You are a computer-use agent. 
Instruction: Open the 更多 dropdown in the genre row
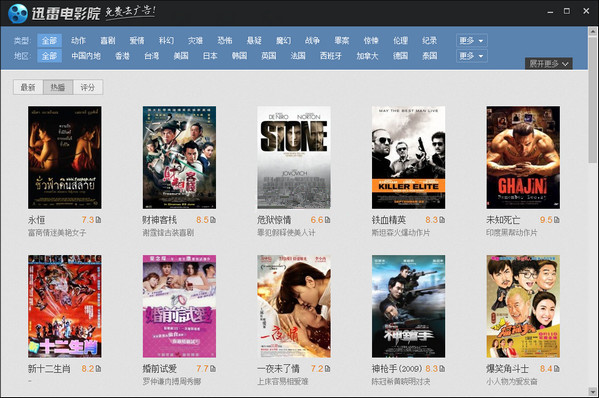(x=471, y=40)
